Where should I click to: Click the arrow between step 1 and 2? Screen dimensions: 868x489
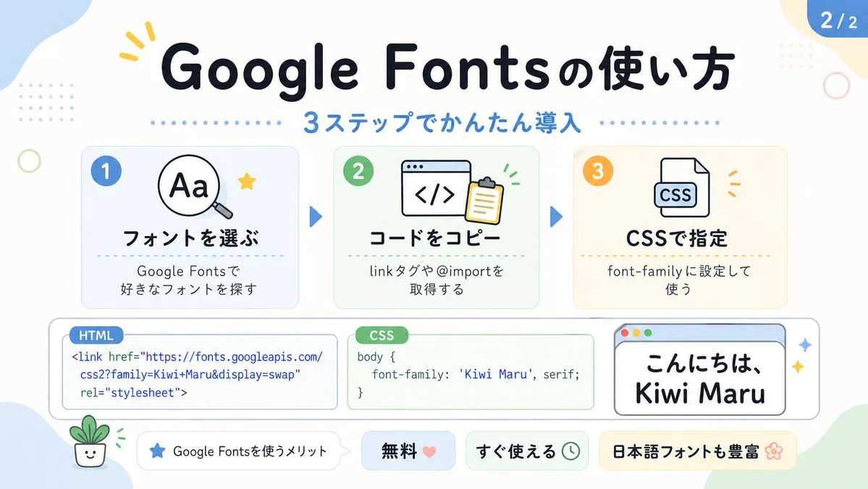[x=316, y=217]
